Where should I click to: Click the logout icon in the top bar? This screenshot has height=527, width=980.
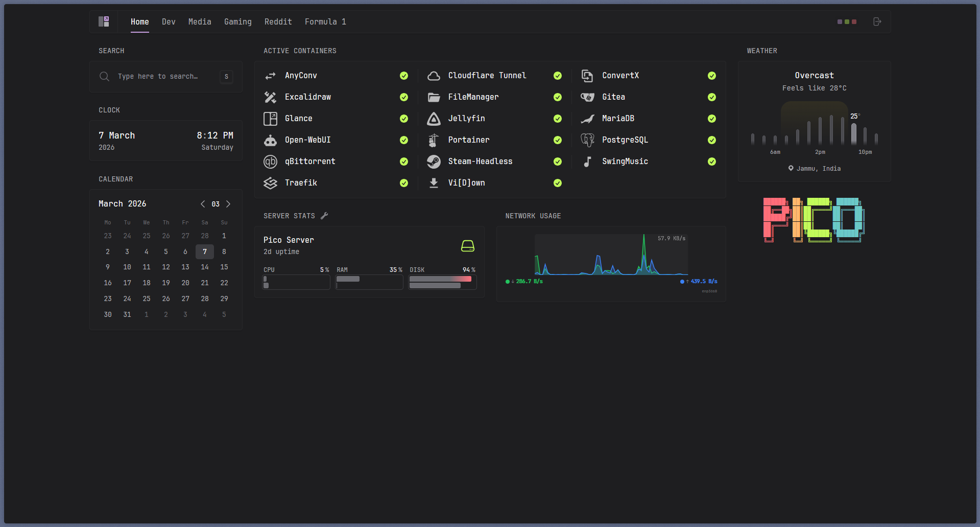click(877, 21)
